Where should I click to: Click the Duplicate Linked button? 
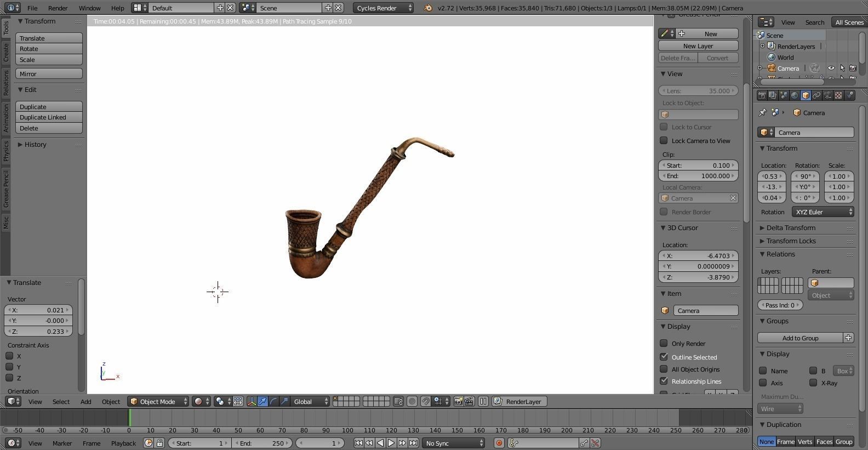tap(49, 117)
